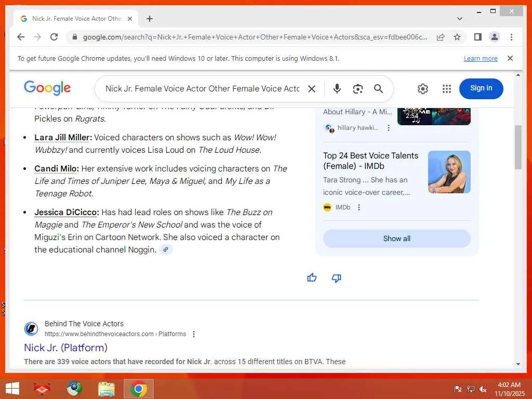Viewport: 532px width, 399px height.
Task: Open the 2:54 video thumbnail
Action: [434, 116]
